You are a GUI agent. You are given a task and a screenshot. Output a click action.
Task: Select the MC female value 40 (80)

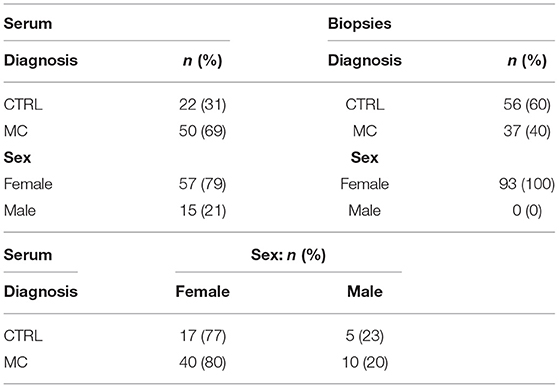click(x=202, y=362)
